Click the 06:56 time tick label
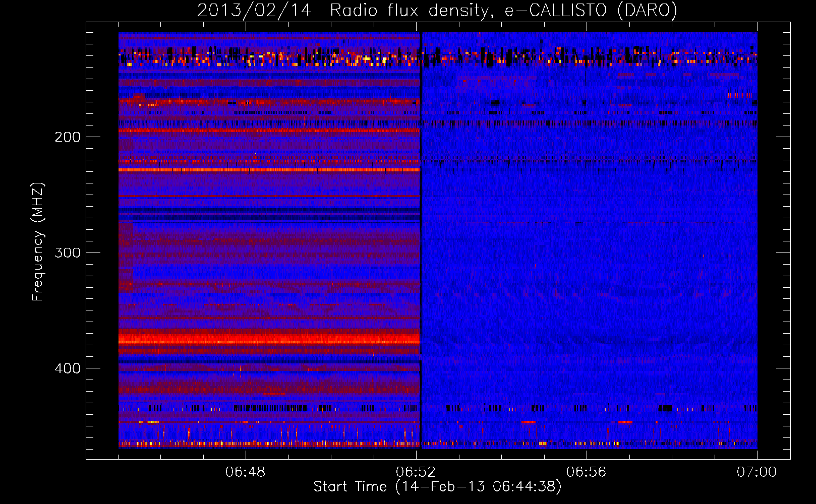816x504 pixels. (587, 472)
